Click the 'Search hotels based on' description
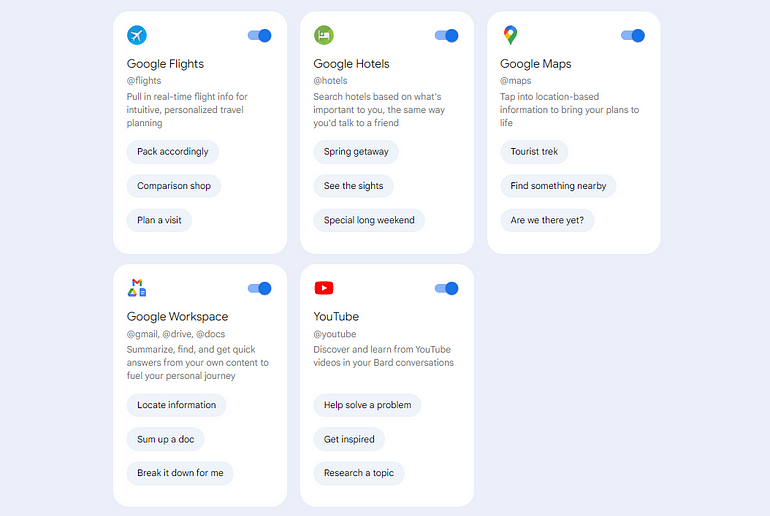 tap(379, 110)
